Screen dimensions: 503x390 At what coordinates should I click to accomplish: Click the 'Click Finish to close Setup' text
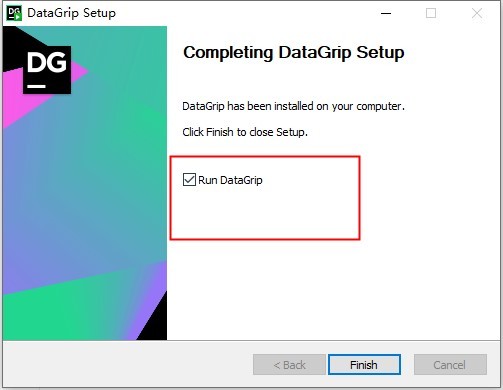[245, 132]
